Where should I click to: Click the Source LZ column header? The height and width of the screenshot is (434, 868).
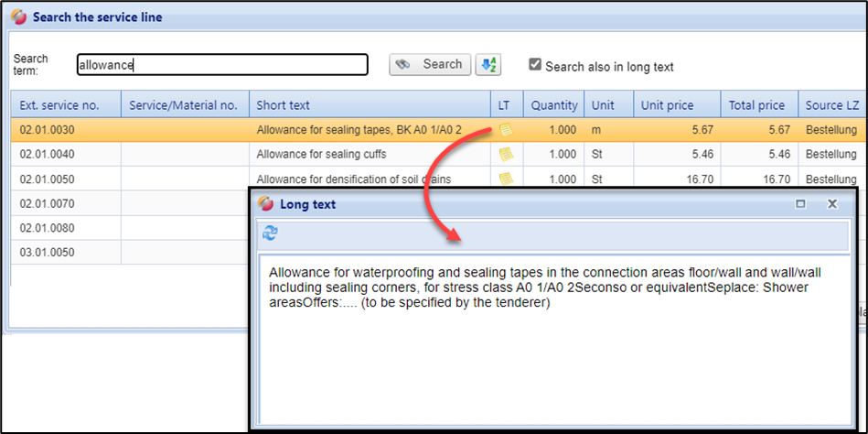pos(830,105)
